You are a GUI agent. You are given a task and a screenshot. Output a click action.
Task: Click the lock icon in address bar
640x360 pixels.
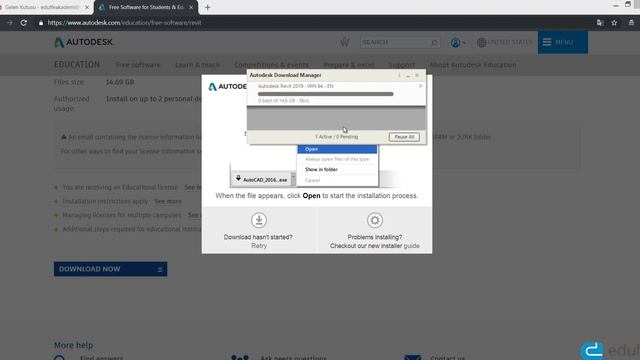(x=41, y=23)
